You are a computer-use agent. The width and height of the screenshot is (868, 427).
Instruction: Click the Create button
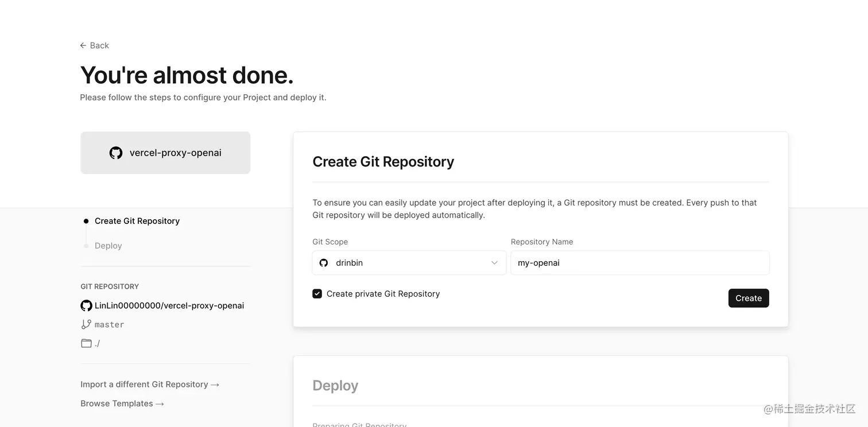749,298
